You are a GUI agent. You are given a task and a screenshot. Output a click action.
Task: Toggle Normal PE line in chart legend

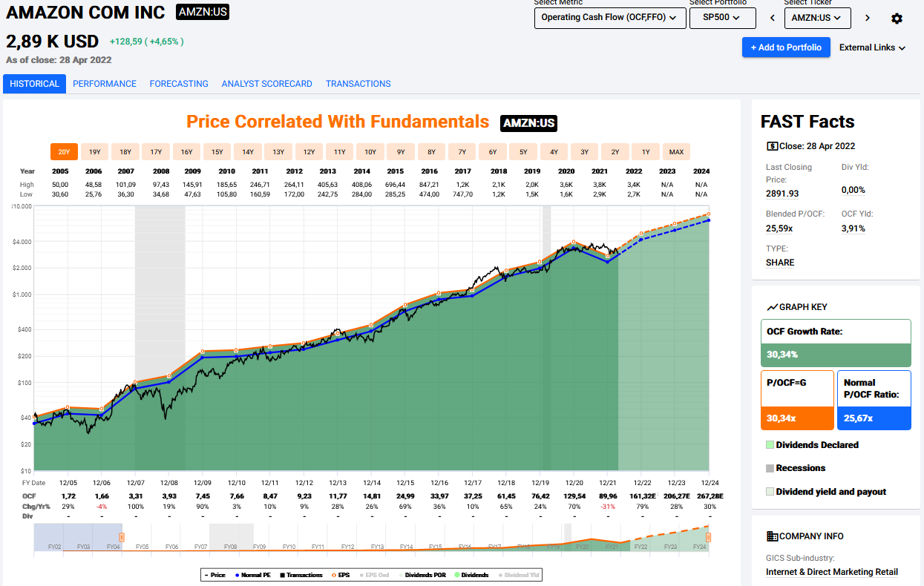(252, 575)
